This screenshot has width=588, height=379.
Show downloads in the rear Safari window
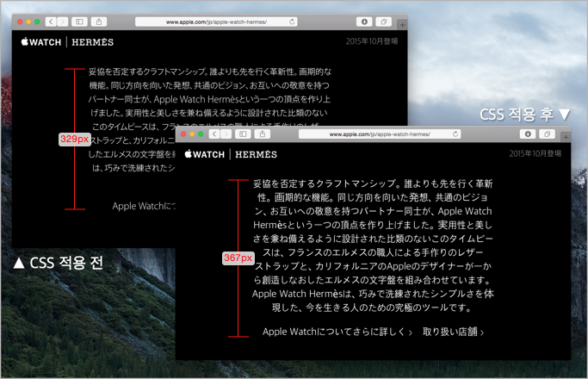[364, 22]
